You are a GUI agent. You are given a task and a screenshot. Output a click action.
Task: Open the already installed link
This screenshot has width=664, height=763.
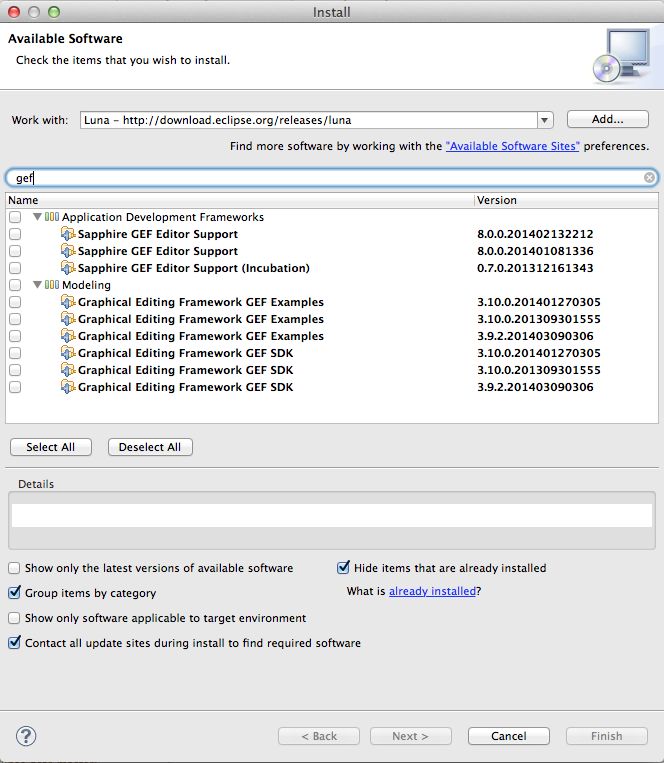(432, 591)
